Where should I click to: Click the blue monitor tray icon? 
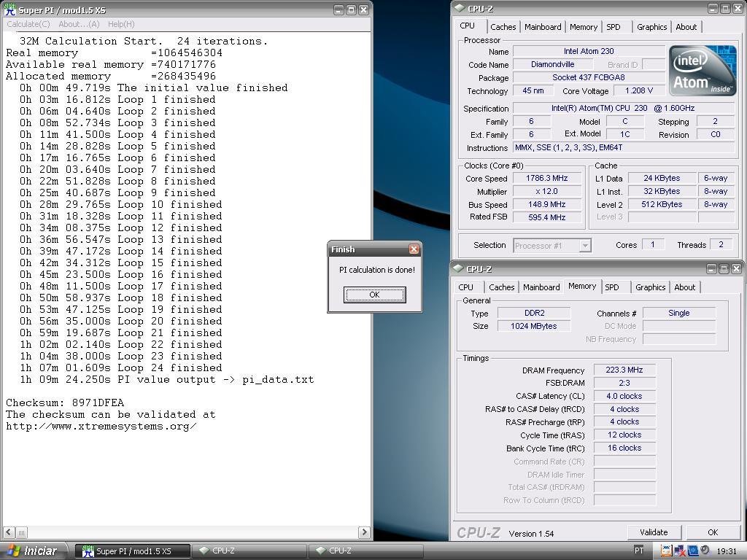pos(693,551)
